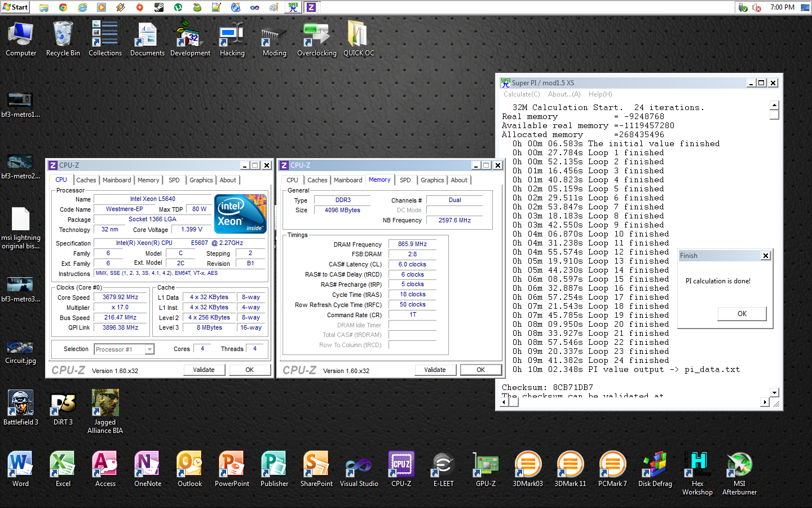This screenshot has height=508, width=812.
Task: Open the Start menu
Action: point(15,7)
